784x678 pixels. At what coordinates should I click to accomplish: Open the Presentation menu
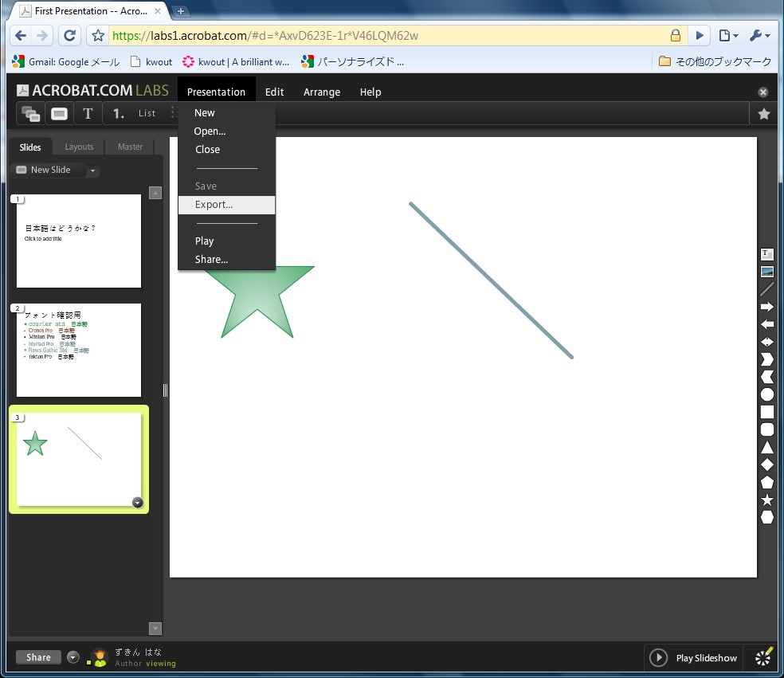coord(216,92)
